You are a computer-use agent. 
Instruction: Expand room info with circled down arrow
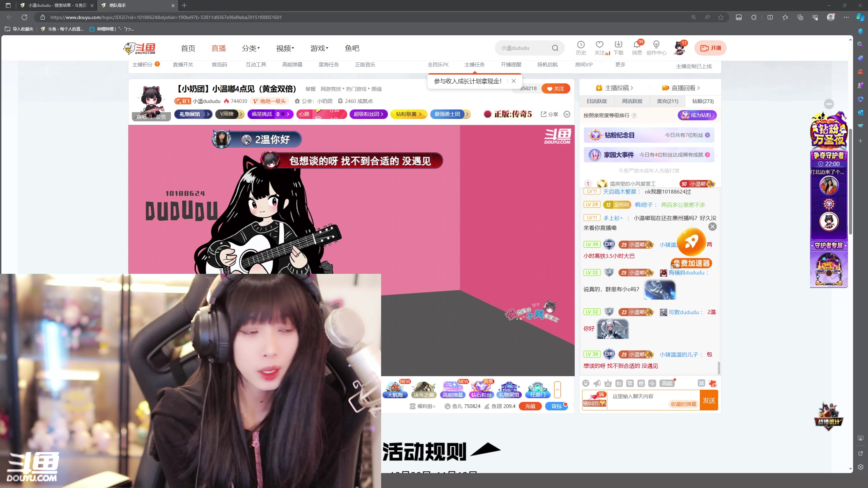point(567,114)
